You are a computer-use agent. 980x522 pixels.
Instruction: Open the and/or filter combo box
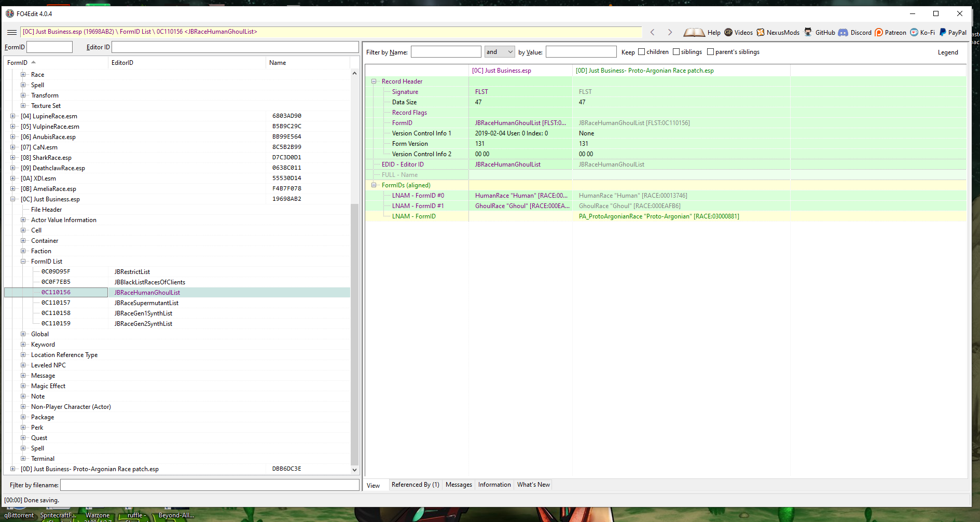coord(499,52)
